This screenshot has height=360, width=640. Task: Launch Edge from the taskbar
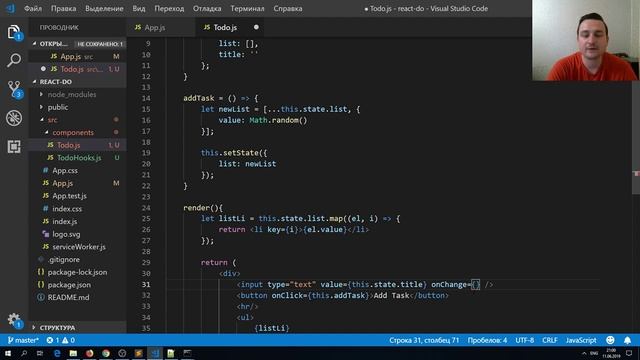click(x=57, y=353)
